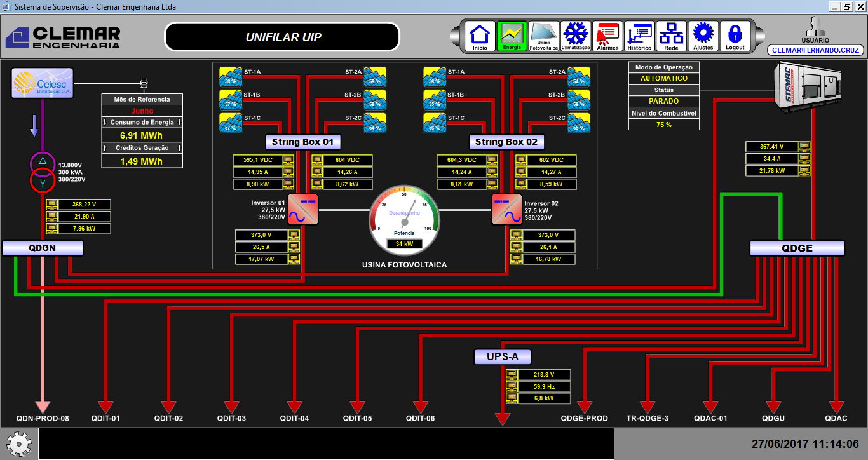Click the 34,4 A QDGE current value
Viewport: 868px width, 460px height.
(x=771, y=159)
